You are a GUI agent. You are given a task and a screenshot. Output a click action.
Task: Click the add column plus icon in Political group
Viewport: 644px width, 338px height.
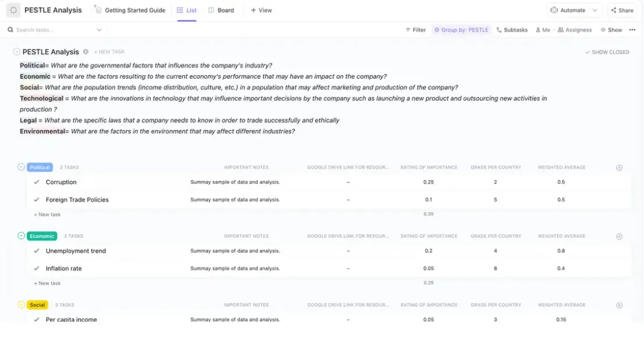[x=619, y=168]
